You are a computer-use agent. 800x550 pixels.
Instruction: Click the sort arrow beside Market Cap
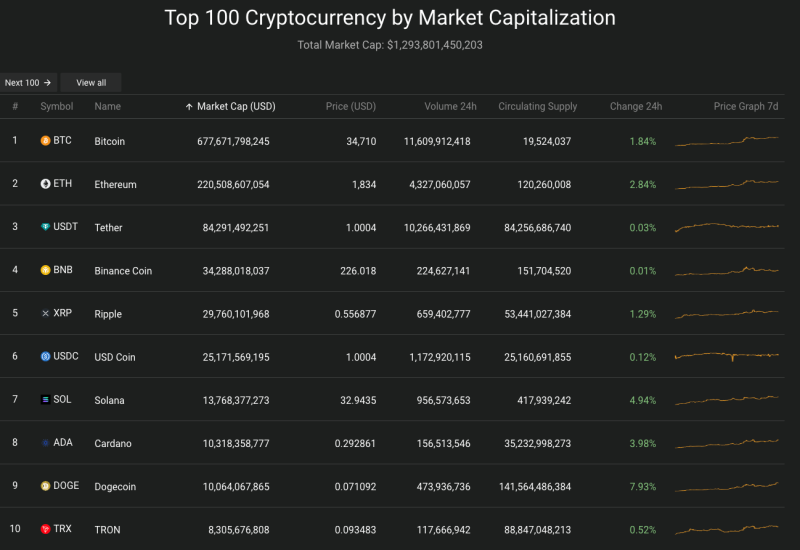coord(189,107)
